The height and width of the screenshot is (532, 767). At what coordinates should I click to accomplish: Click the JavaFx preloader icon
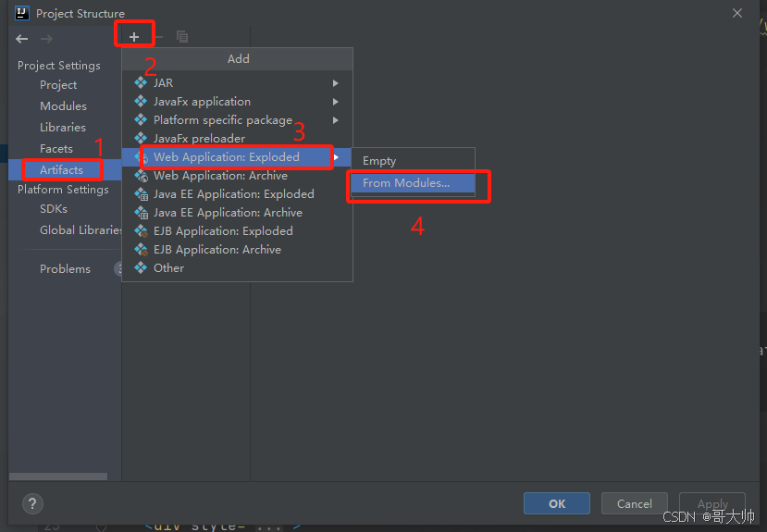[x=141, y=139]
